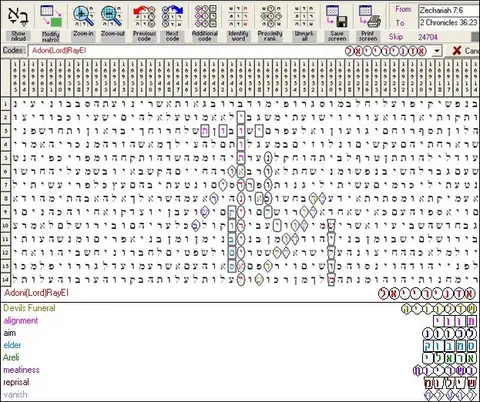Select the Identify word tool
The height and width of the screenshot is (402, 480).
(238, 16)
